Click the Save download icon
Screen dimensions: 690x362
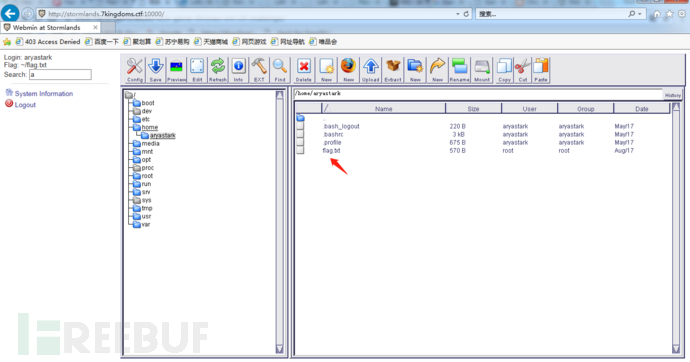[155, 70]
